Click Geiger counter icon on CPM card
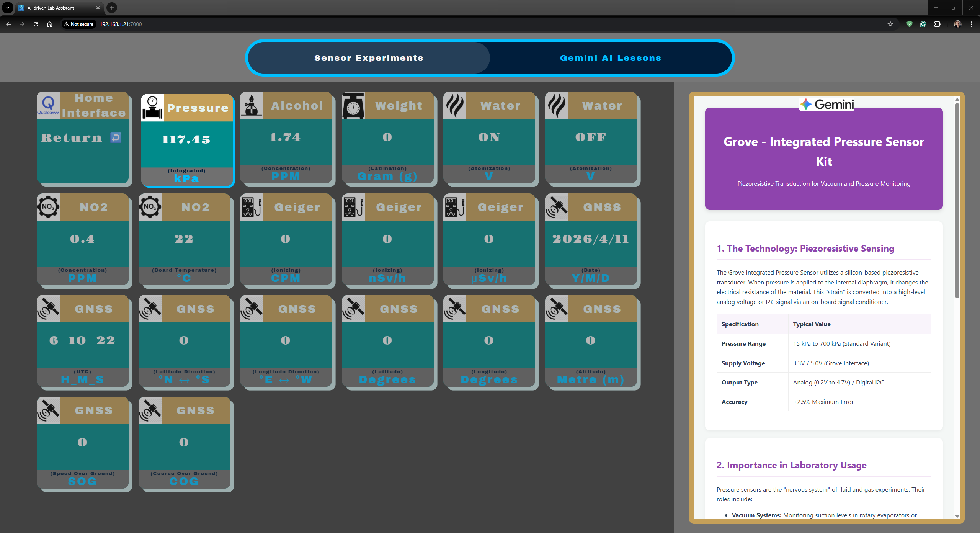 pos(252,207)
